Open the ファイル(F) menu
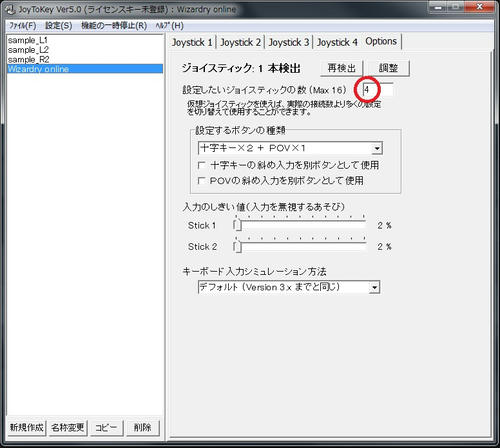This screenshot has width=500, height=448. [x=22, y=26]
